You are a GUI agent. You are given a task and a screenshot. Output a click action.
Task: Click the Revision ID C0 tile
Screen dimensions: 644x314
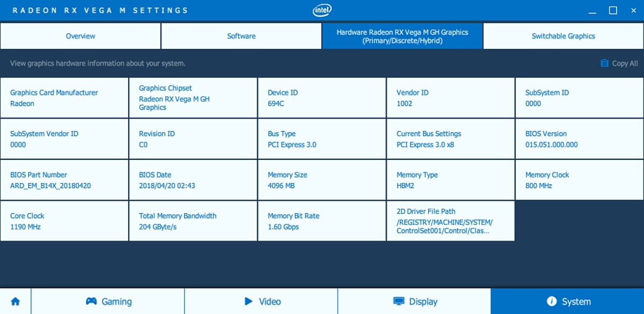pos(193,139)
